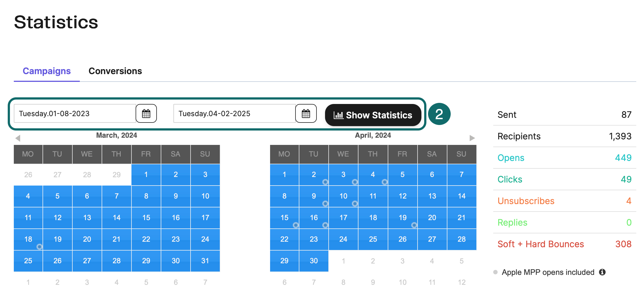Toggle the Apple MPP opens included indicator

(x=495, y=272)
